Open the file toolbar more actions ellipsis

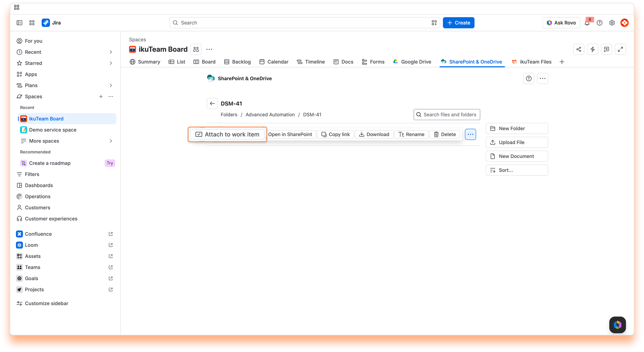click(x=470, y=134)
